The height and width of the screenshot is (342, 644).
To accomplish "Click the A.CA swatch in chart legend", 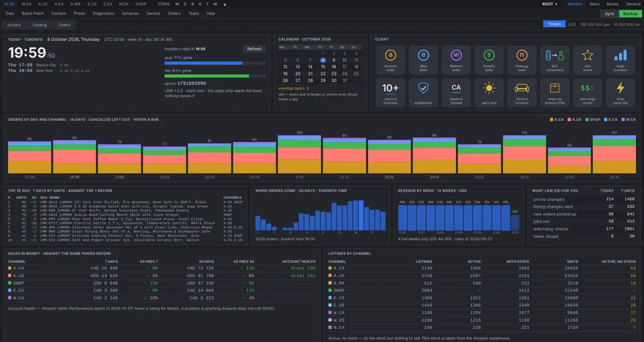I will point(552,119).
